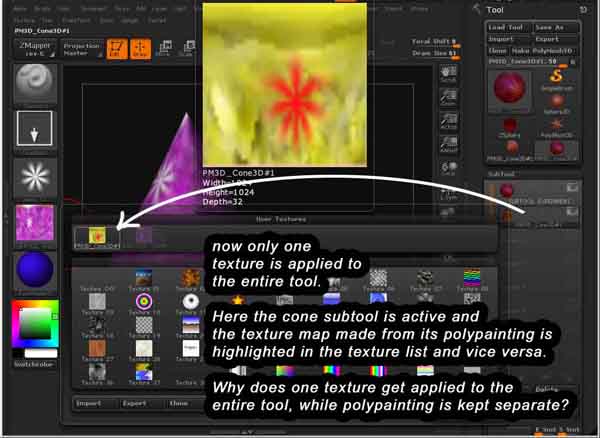Select the orange wood texture thumbnail
The height and width of the screenshot is (438, 600).
tap(97, 348)
